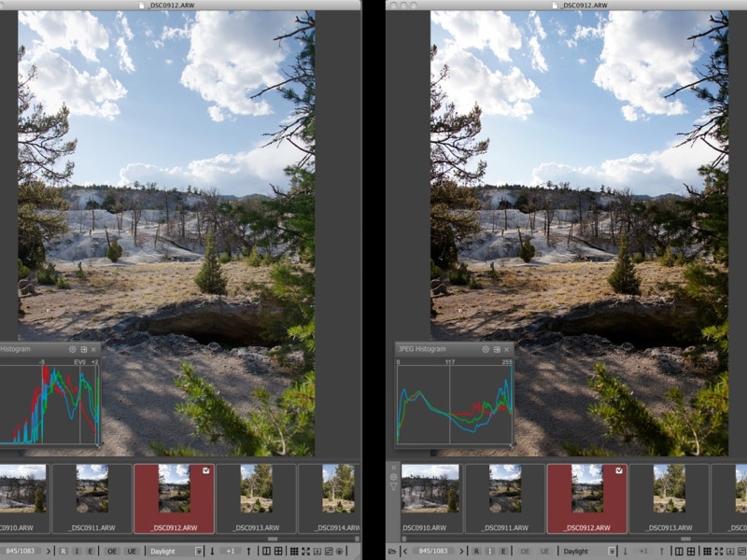Click the last toolbar icon in left window
This screenshot has width=747, height=560.
tap(340, 551)
